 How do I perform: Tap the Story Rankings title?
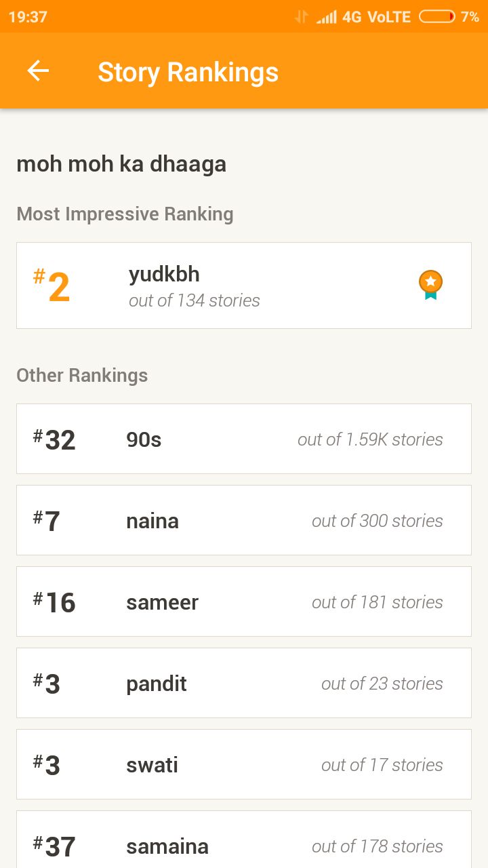tap(188, 72)
